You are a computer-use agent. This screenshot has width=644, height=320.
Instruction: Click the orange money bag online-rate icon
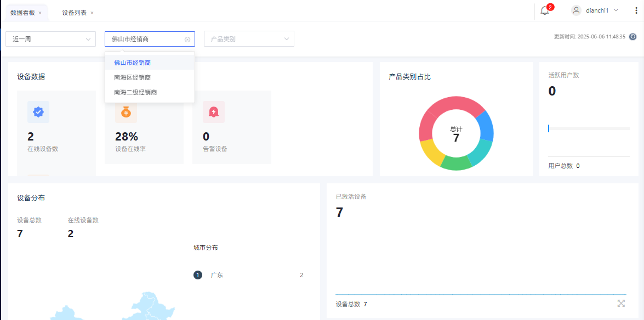click(126, 112)
